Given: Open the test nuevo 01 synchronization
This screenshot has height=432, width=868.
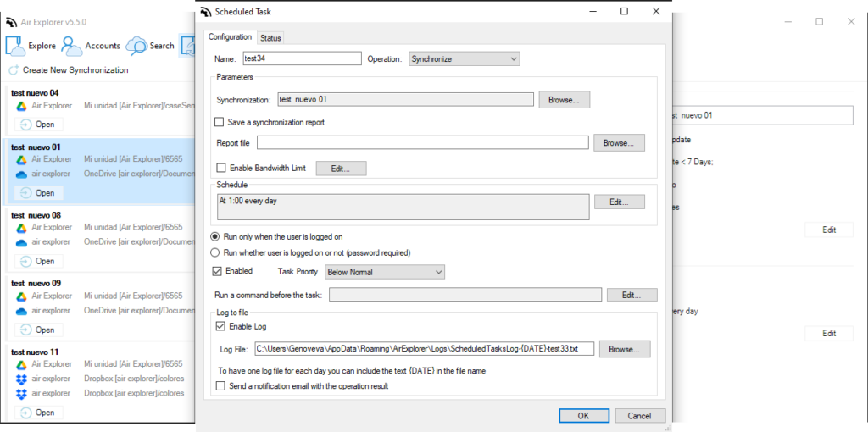Looking at the screenshot, I should pyautogui.click(x=39, y=193).
